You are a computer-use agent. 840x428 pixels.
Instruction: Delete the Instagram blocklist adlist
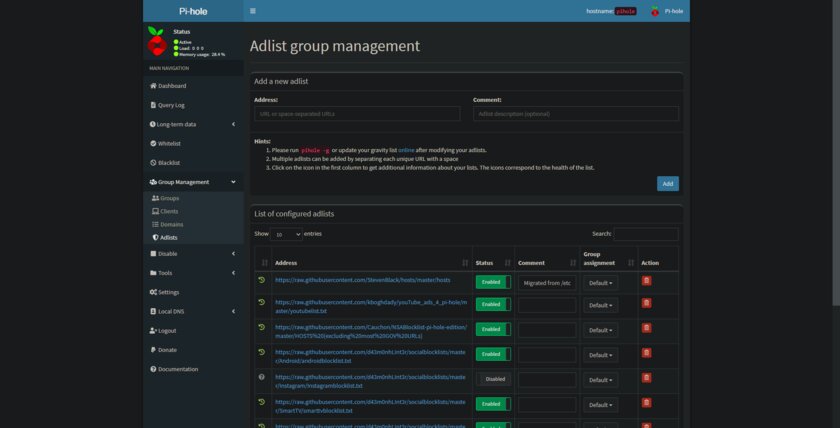coord(647,378)
